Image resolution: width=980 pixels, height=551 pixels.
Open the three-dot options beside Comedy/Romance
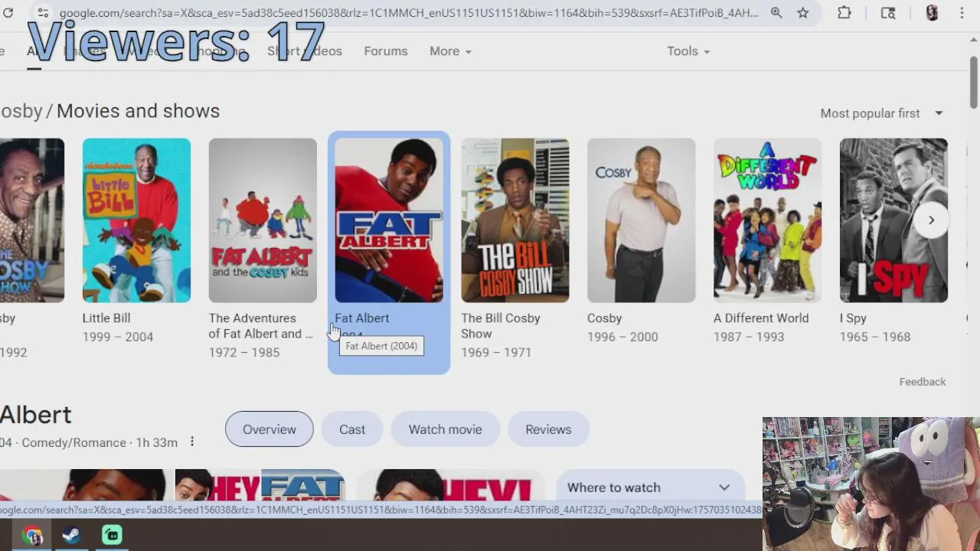click(x=192, y=442)
